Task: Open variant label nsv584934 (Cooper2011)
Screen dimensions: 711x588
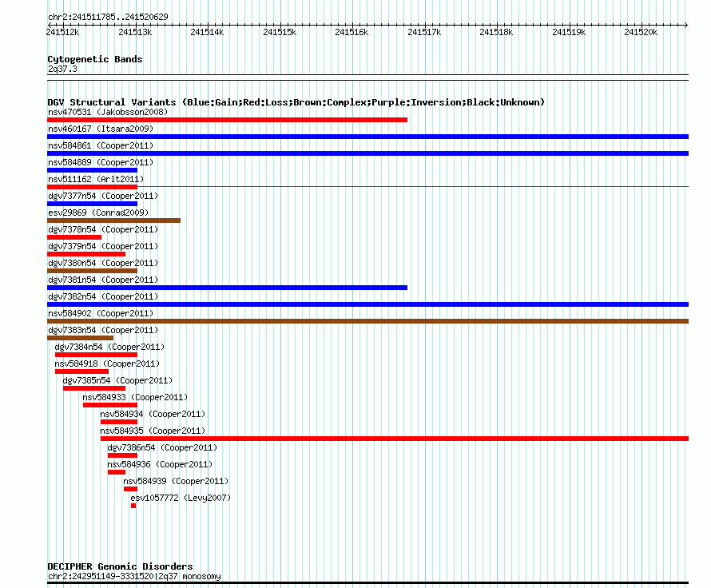Action: (153, 414)
